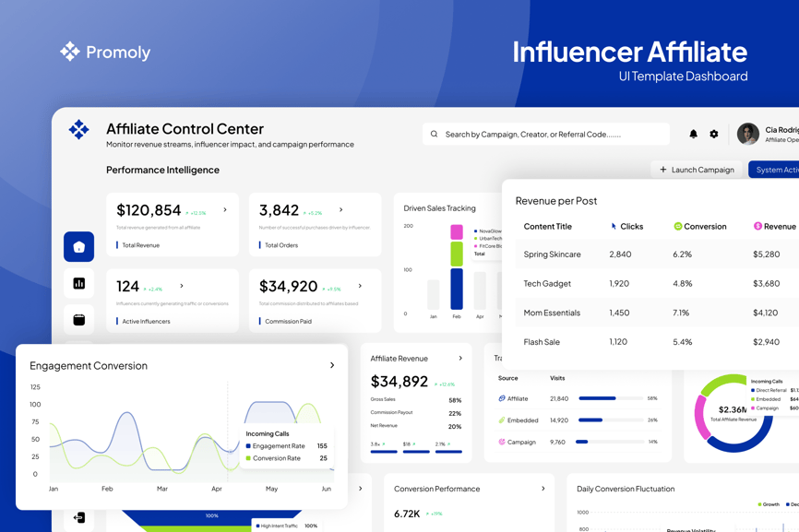Sort table by Conversion column header
Viewport: 799px width, 532px height.
[699, 226]
